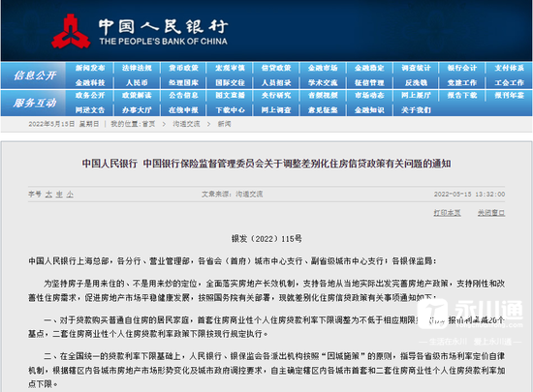Click the 信息公开 section header
533x392 pixels.
35,75
